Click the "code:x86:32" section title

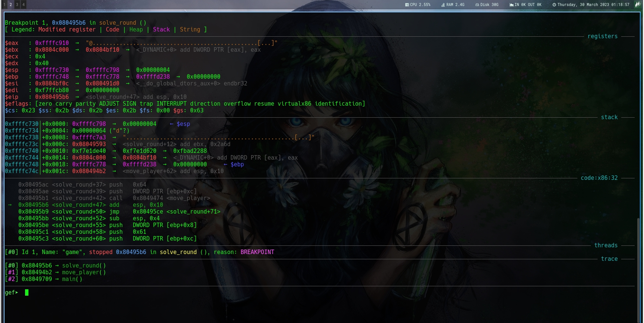(x=599, y=178)
